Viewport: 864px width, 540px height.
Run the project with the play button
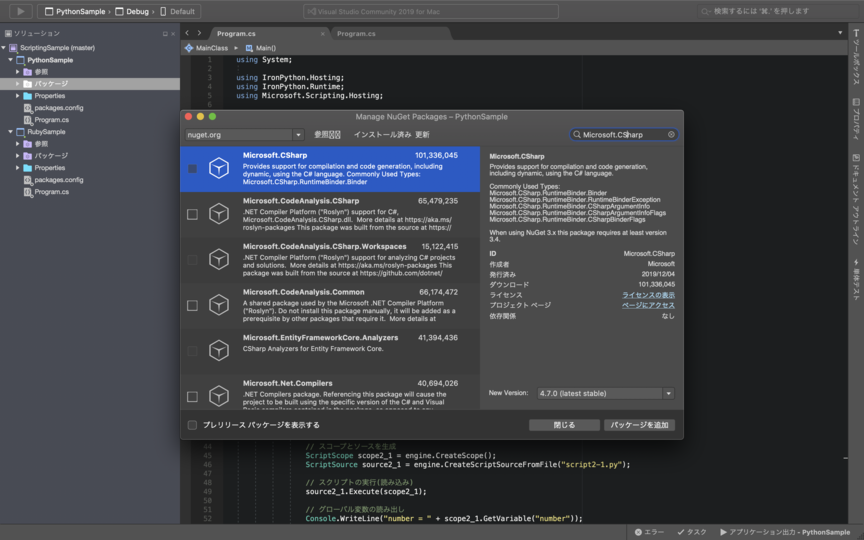tap(20, 11)
